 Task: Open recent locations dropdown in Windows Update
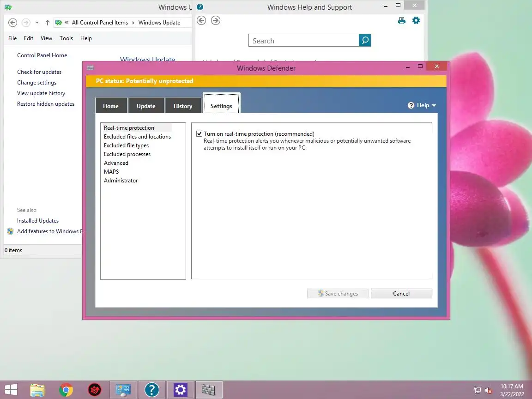(37, 23)
